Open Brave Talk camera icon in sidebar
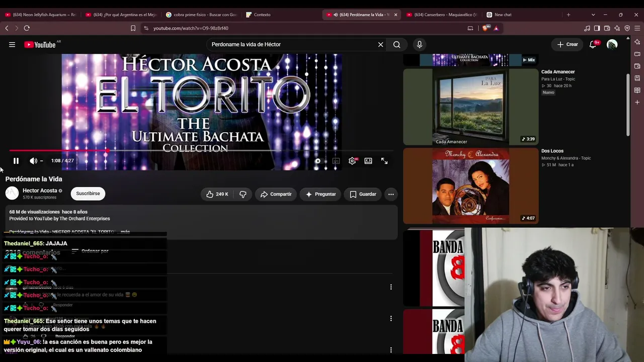 point(637,54)
